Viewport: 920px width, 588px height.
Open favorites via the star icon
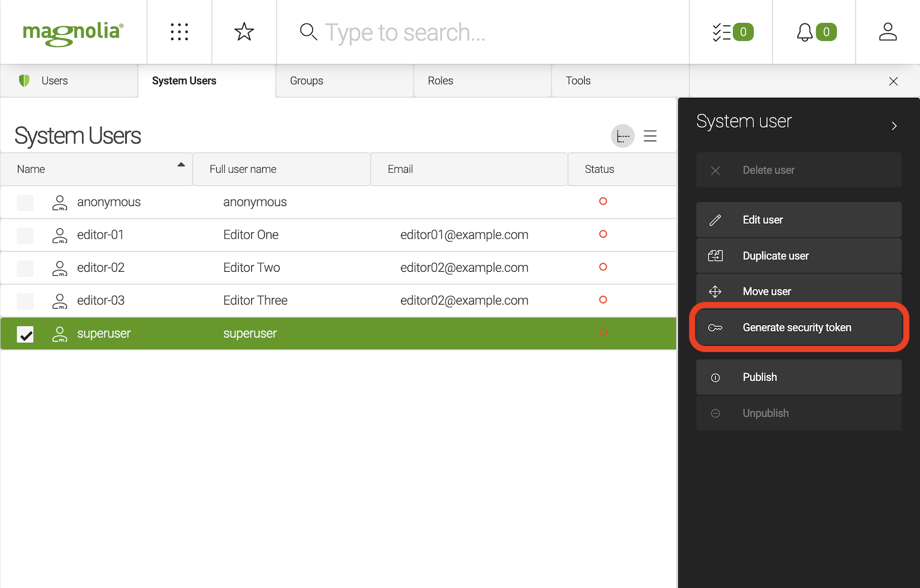244,32
